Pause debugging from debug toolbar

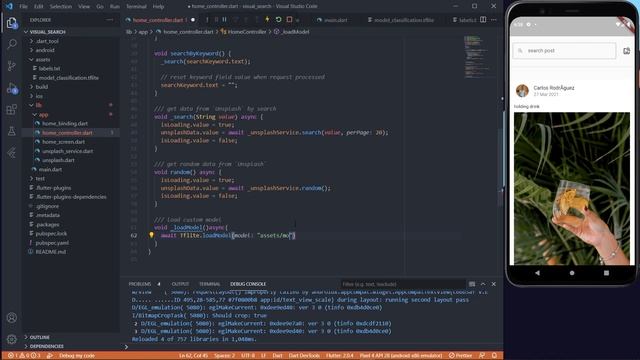pyautogui.click(x=224, y=20)
